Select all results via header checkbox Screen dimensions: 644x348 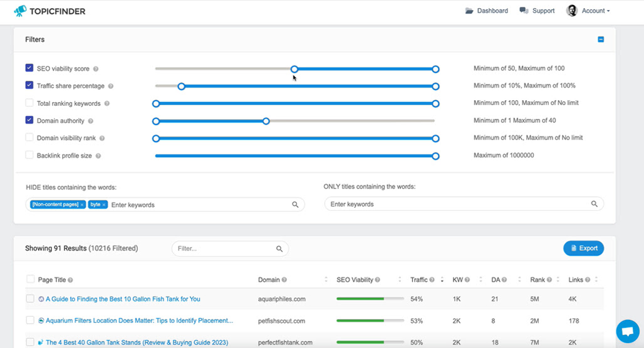31,279
